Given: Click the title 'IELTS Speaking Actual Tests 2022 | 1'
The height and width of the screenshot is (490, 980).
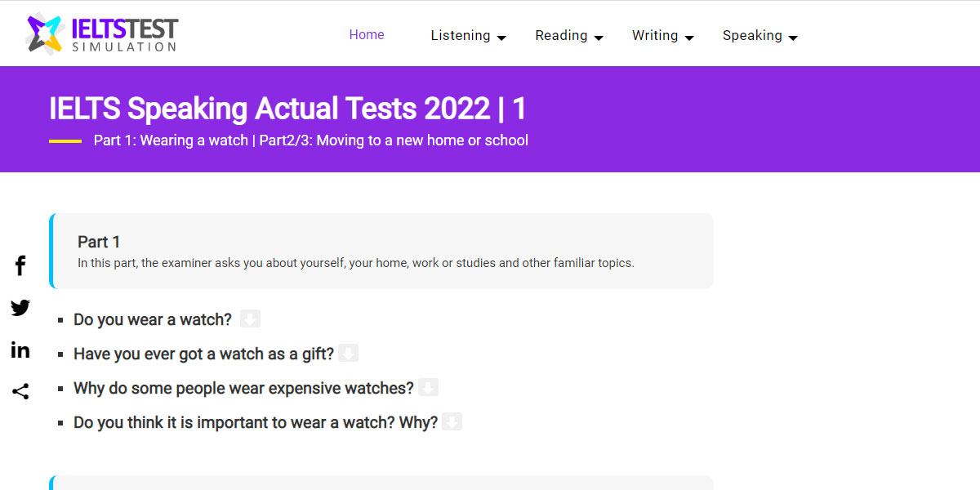Looking at the screenshot, I should [x=287, y=108].
